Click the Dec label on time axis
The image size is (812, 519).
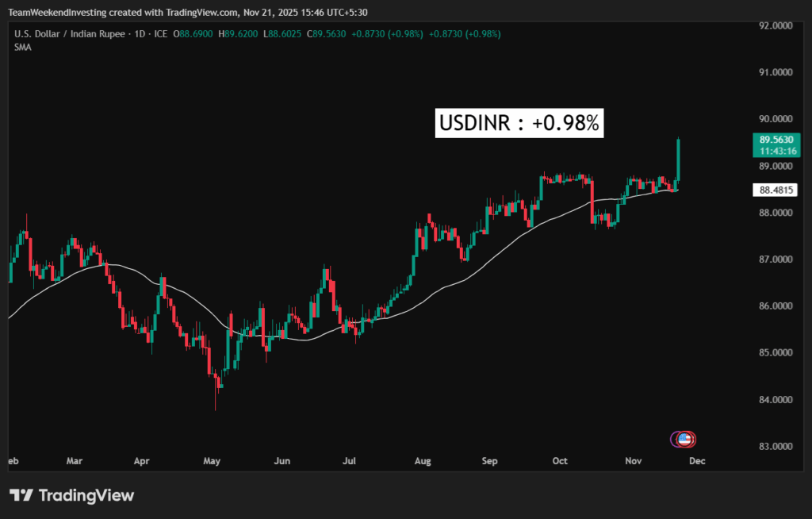(x=697, y=460)
